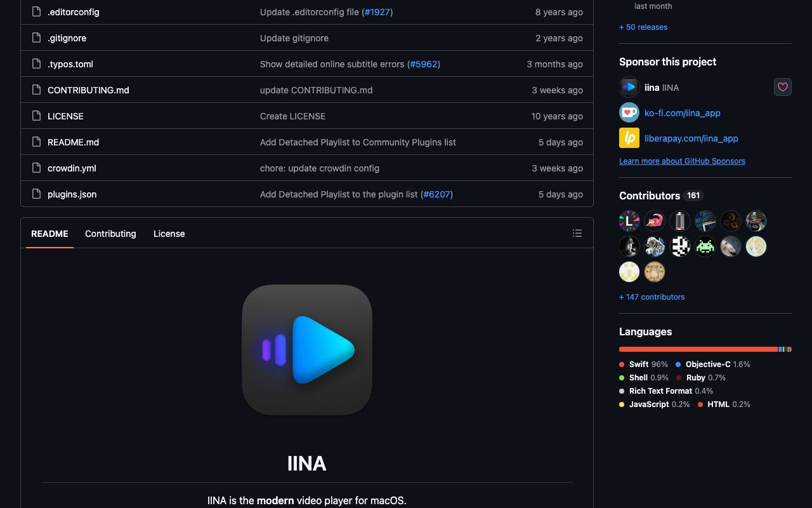Open the CONTRIBUTING.md file
The height and width of the screenshot is (508, 812).
pos(88,90)
